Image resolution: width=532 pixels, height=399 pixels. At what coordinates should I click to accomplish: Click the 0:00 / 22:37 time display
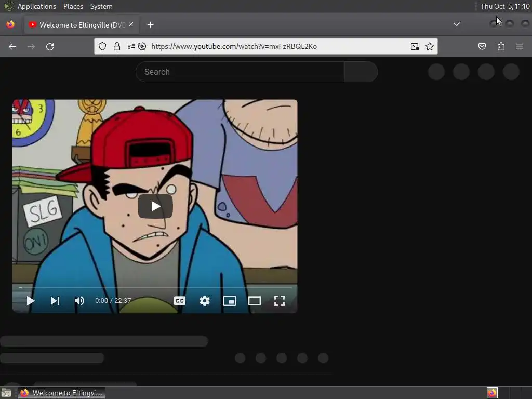113,301
